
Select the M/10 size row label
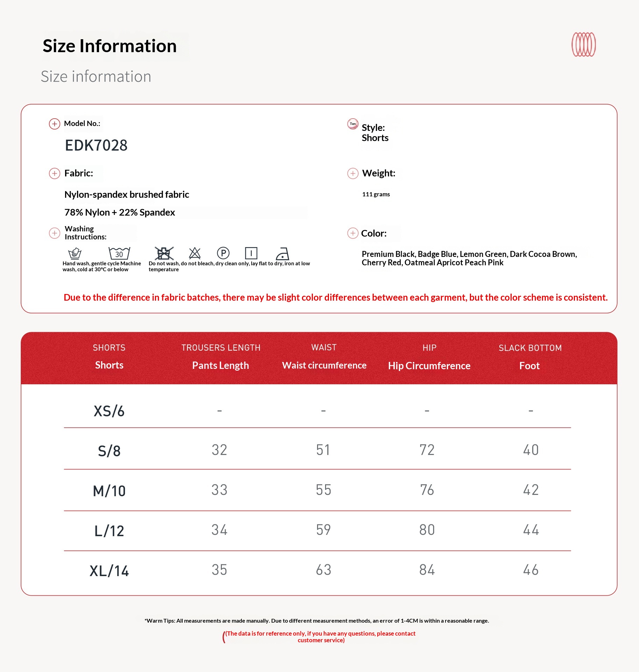[109, 491]
